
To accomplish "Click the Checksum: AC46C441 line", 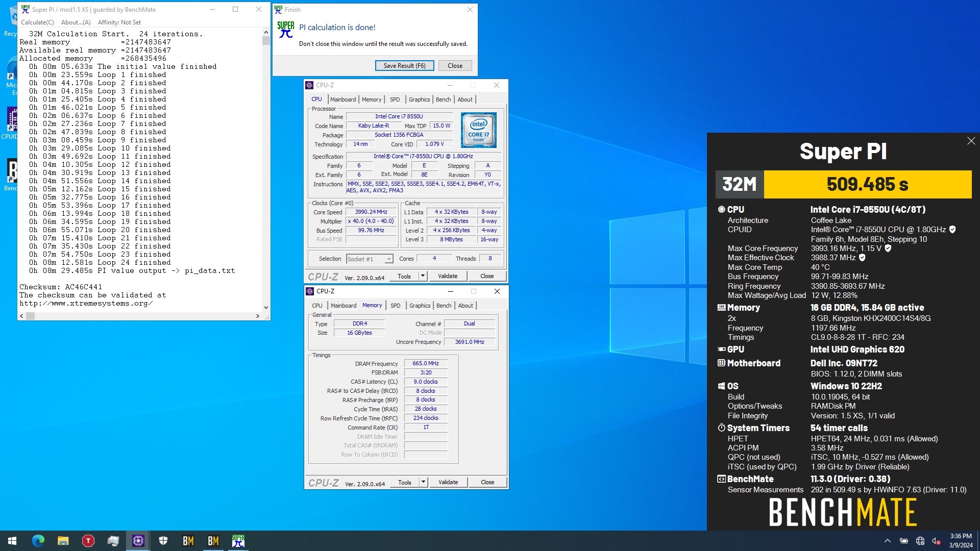I will (61, 287).
